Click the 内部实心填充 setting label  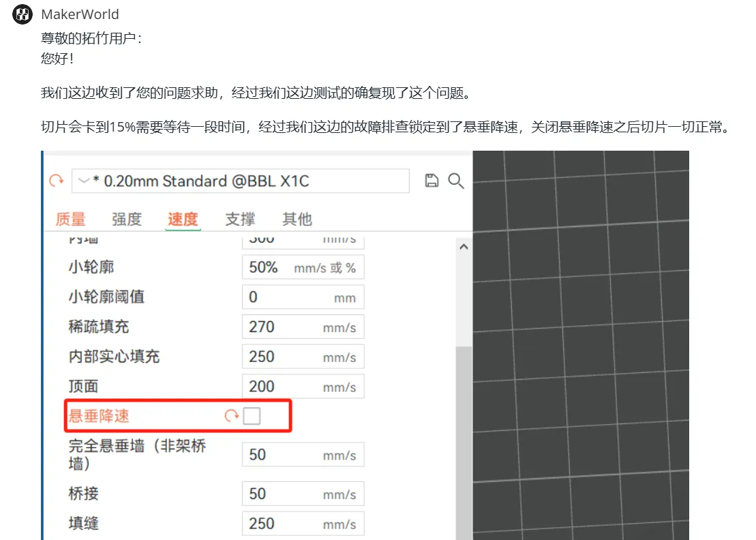click(115, 357)
